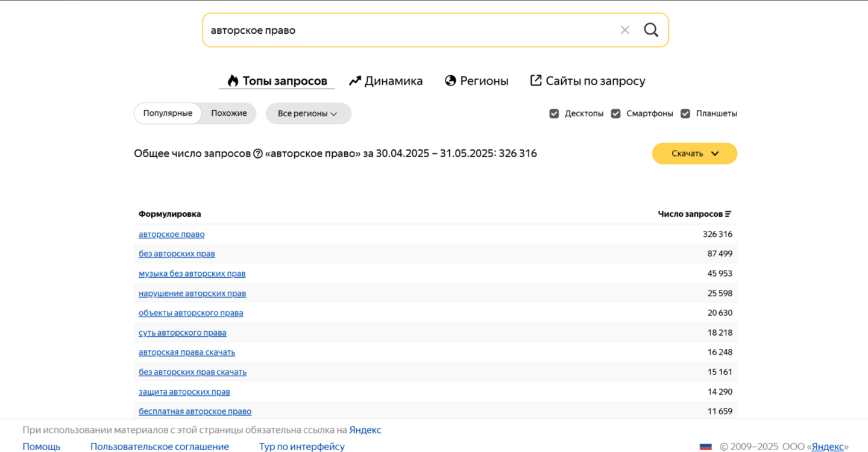
Task: Click the magnifier search icon
Action: 651,30
